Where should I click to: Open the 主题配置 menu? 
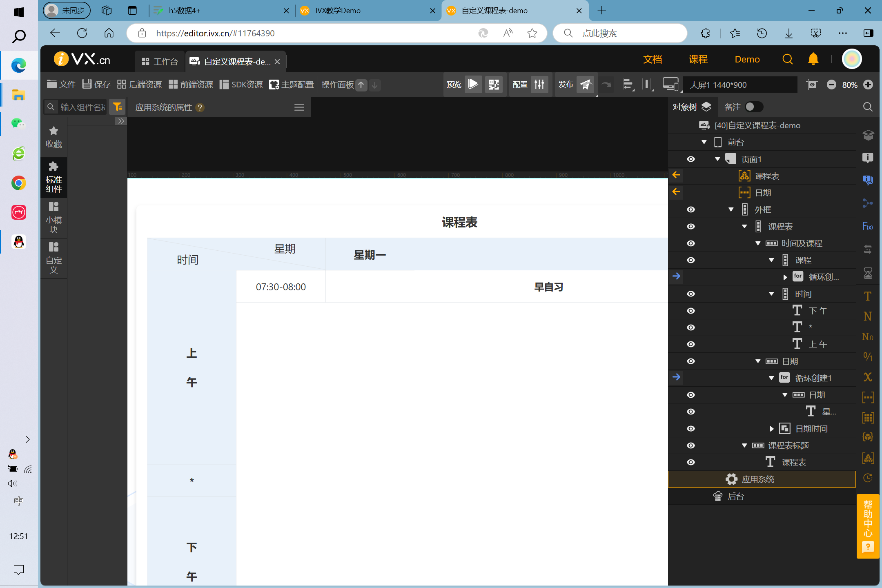click(x=292, y=85)
